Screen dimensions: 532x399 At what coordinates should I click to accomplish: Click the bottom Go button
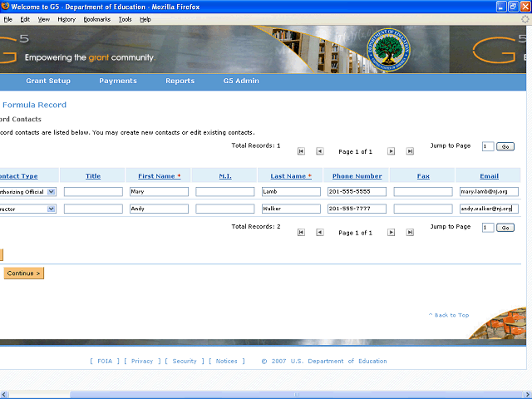pyautogui.click(x=505, y=228)
